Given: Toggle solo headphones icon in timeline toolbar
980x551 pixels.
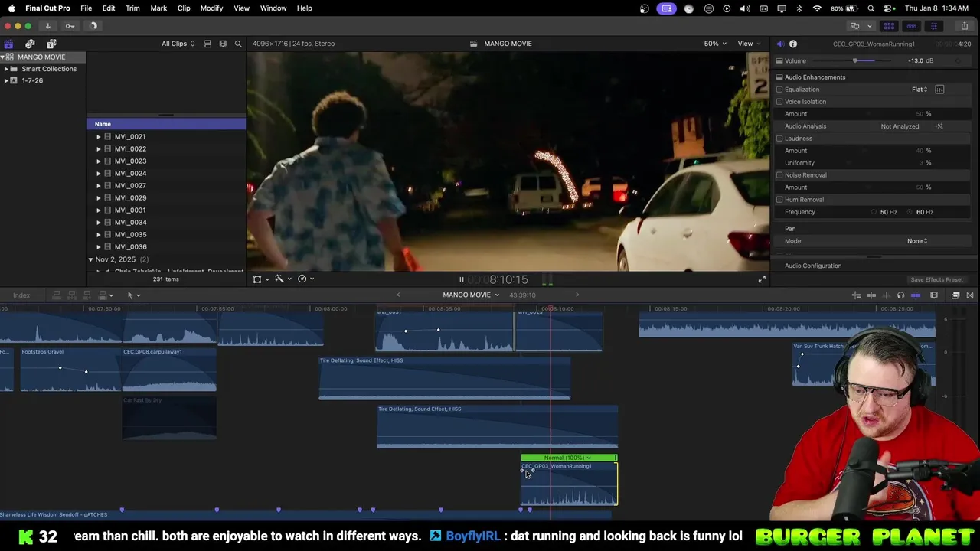Looking at the screenshot, I should pyautogui.click(x=900, y=295).
